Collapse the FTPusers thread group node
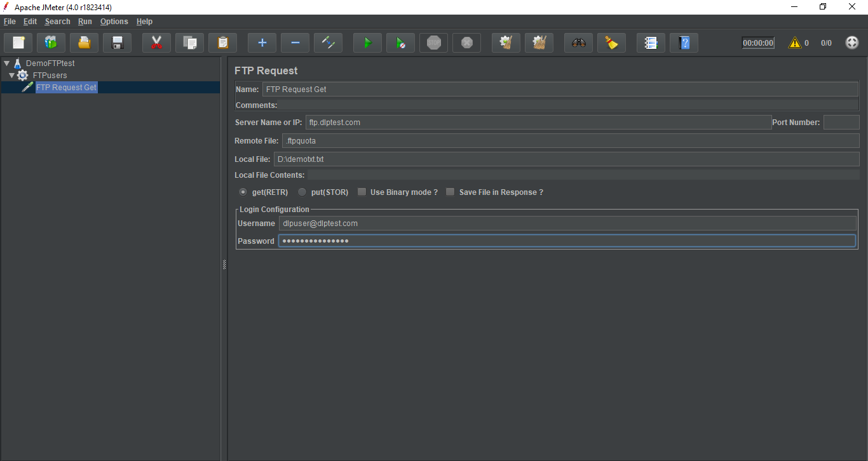The image size is (868, 461). point(11,76)
